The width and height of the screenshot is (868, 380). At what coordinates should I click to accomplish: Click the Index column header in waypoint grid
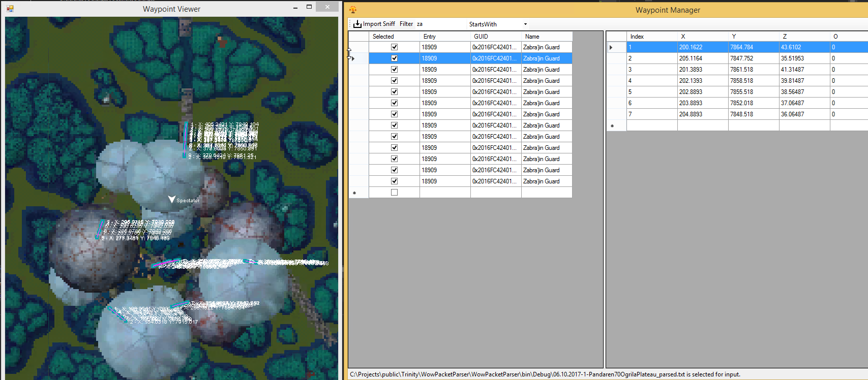pyautogui.click(x=652, y=36)
